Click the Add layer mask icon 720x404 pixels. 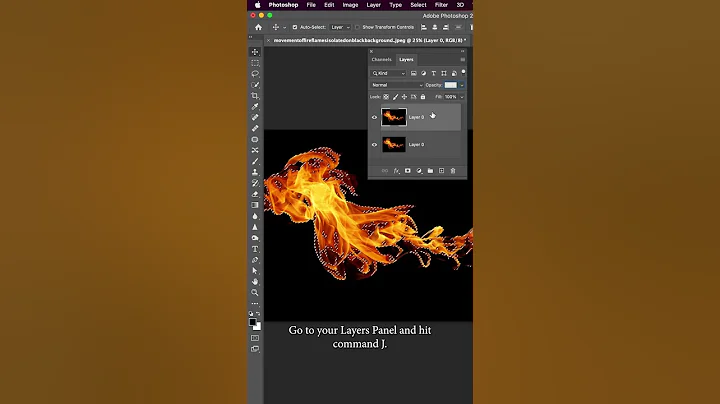pyautogui.click(x=407, y=171)
